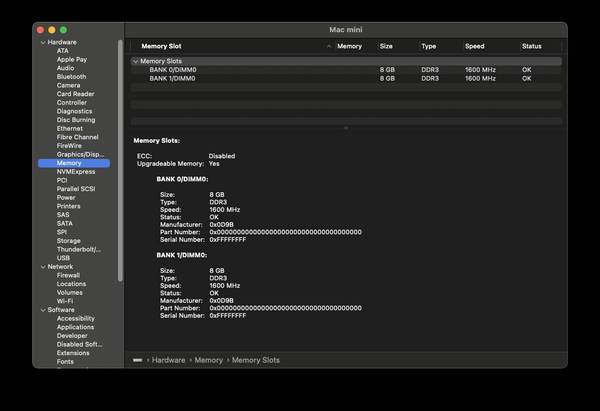The width and height of the screenshot is (600, 411).
Task: Collapse the Hardware section in sidebar
Action: (43, 42)
